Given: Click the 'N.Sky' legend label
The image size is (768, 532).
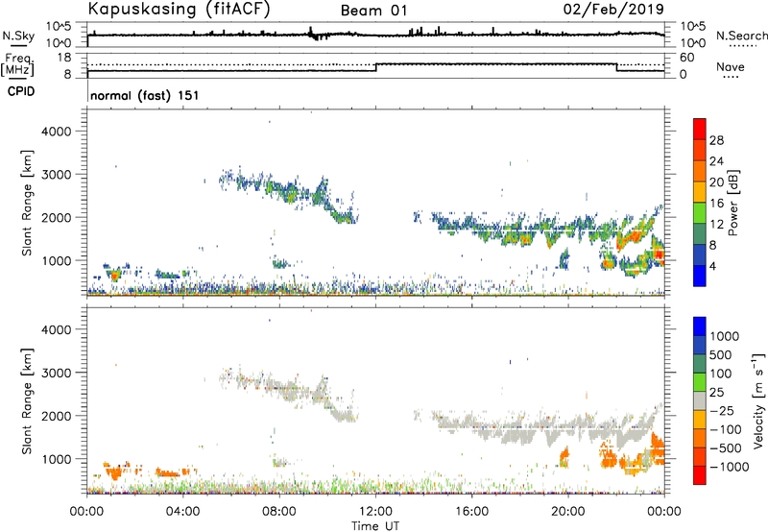Looking at the screenshot, I should [18, 36].
